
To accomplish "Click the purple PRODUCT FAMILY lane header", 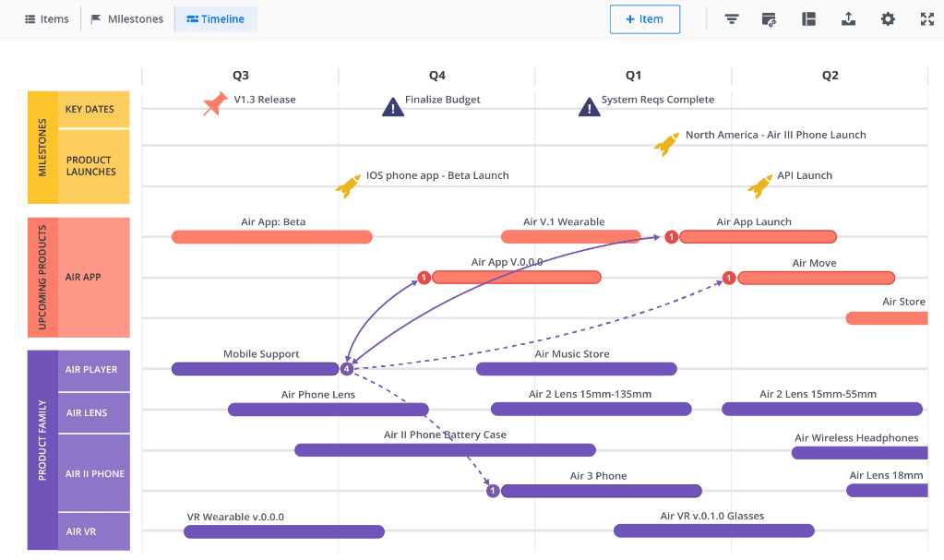I will [x=42, y=450].
